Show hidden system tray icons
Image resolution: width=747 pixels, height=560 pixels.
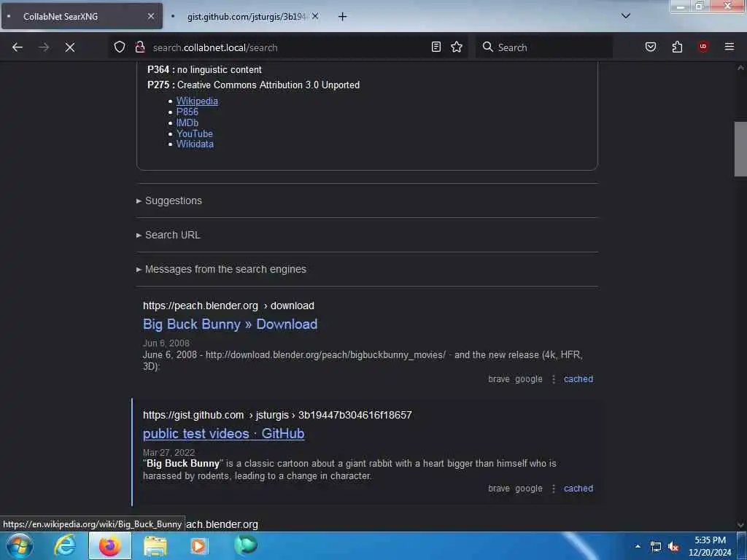pyautogui.click(x=638, y=546)
